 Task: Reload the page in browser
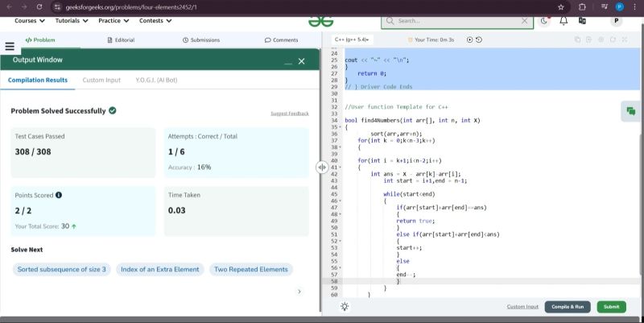tap(39, 7)
